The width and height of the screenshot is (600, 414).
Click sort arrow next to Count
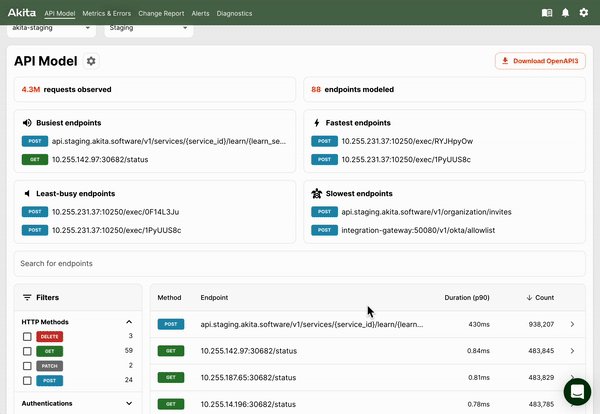(529, 297)
